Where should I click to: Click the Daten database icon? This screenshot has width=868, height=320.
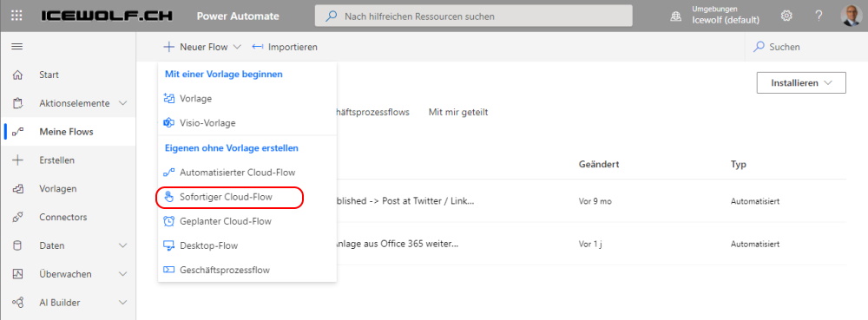(x=17, y=245)
